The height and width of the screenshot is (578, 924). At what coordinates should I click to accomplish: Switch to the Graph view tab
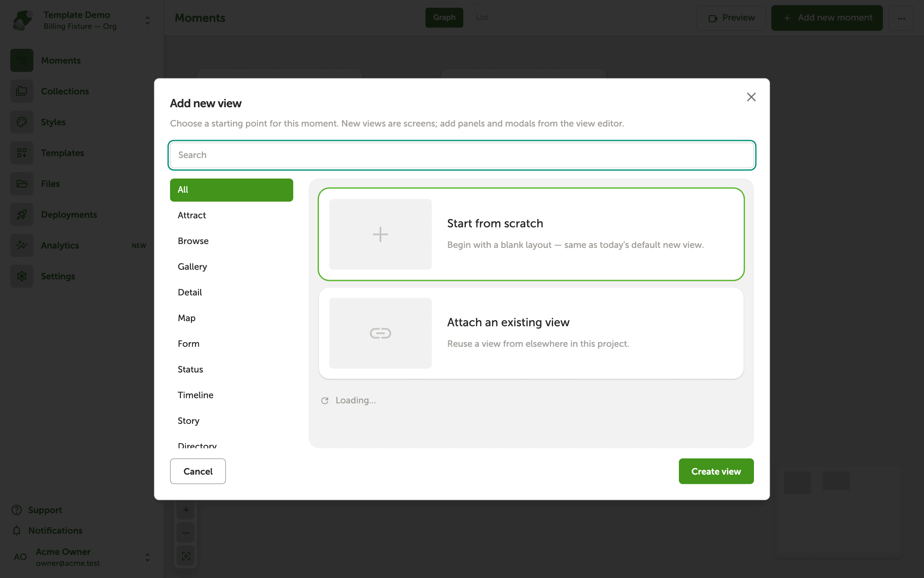coord(444,18)
